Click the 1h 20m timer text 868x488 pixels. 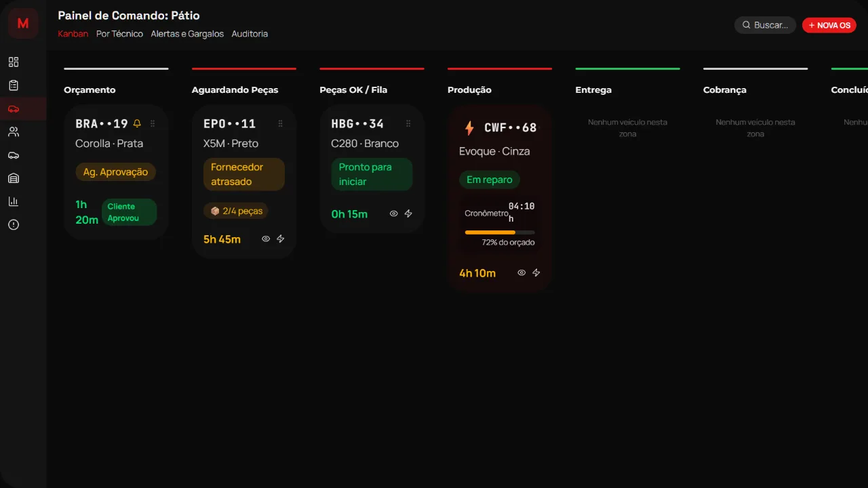pyautogui.click(x=87, y=212)
